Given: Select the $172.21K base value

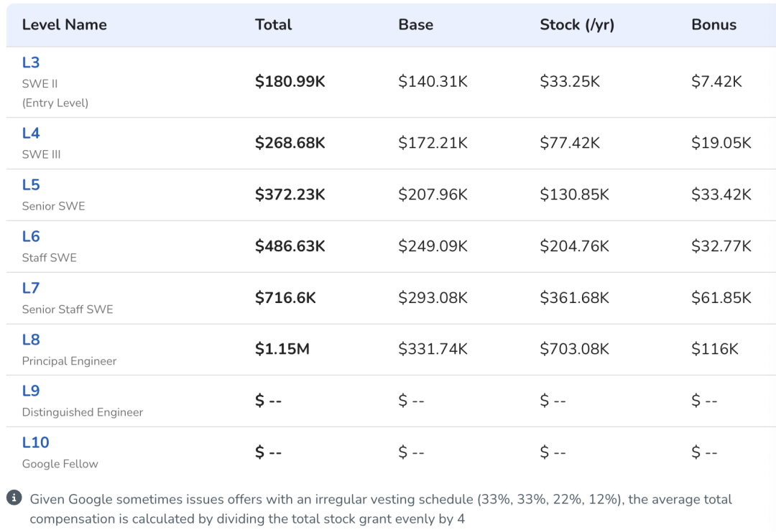Looking at the screenshot, I should pos(433,143).
